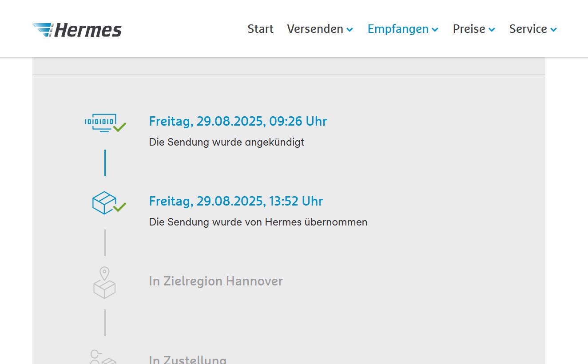The width and height of the screenshot is (588, 364).
Task: Click the Empfangen menu label
Action: click(398, 29)
